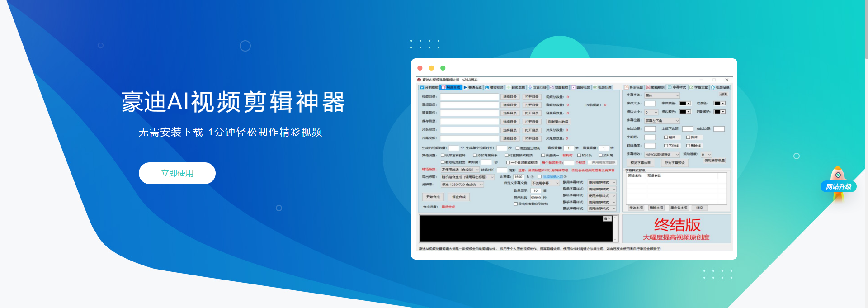Open the 歌手字幕样式 dropdown
868x308 pixels.
(602, 202)
